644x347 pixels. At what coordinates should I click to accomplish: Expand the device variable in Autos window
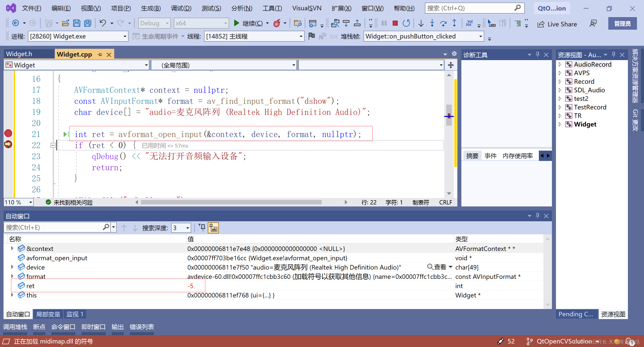pos(12,267)
